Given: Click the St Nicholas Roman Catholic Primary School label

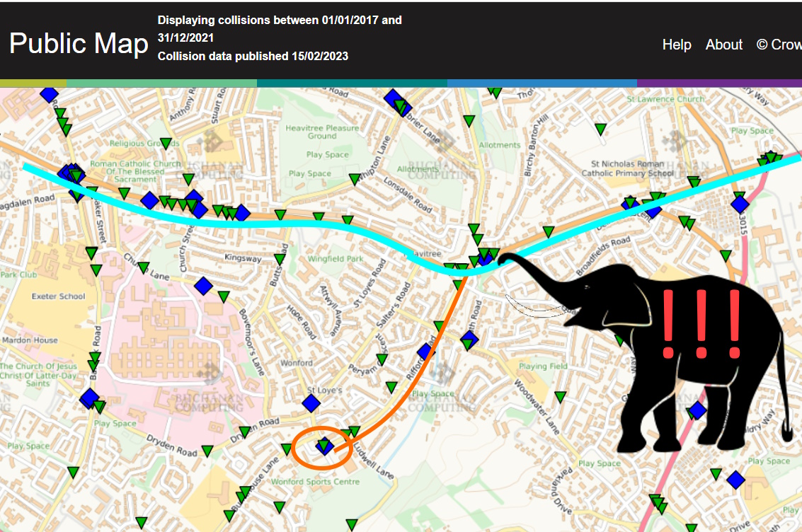Looking at the screenshot, I should (628, 168).
